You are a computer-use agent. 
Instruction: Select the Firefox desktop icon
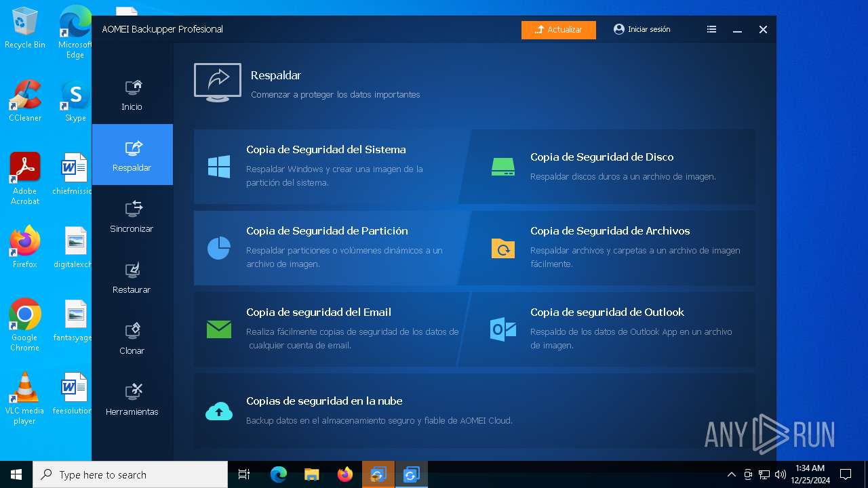pyautogui.click(x=25, y=247)
